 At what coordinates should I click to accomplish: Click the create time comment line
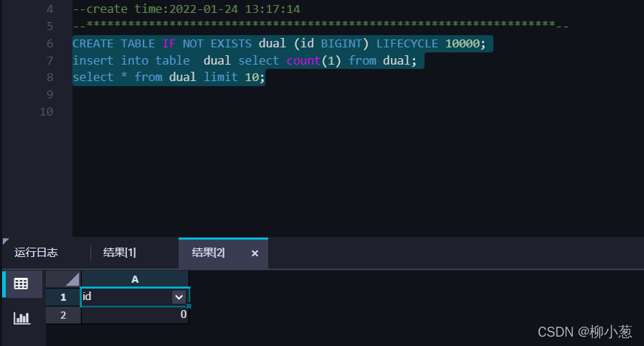pos(186,9)
